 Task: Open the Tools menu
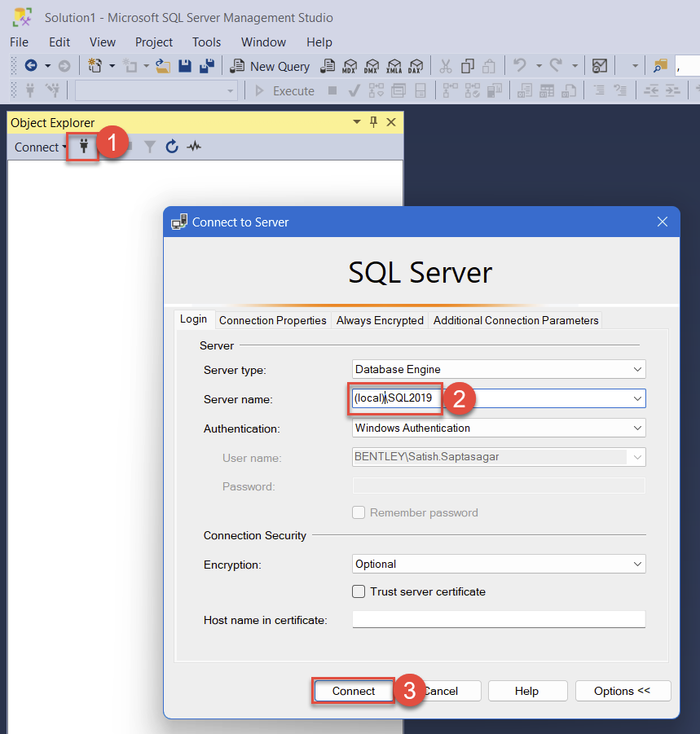coord(206,42)
